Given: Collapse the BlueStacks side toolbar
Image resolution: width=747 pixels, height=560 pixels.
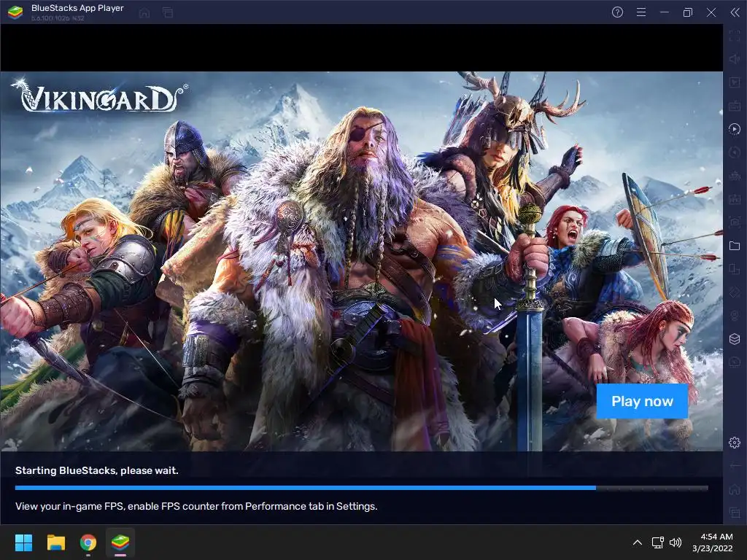Looking at the screenshot, I should pos(735,12).
